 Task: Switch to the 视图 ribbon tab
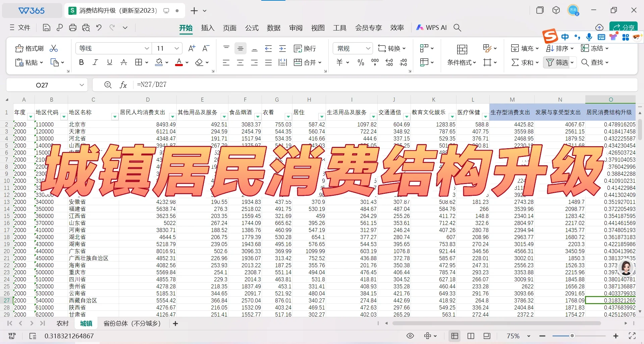(x=318, y=28)
